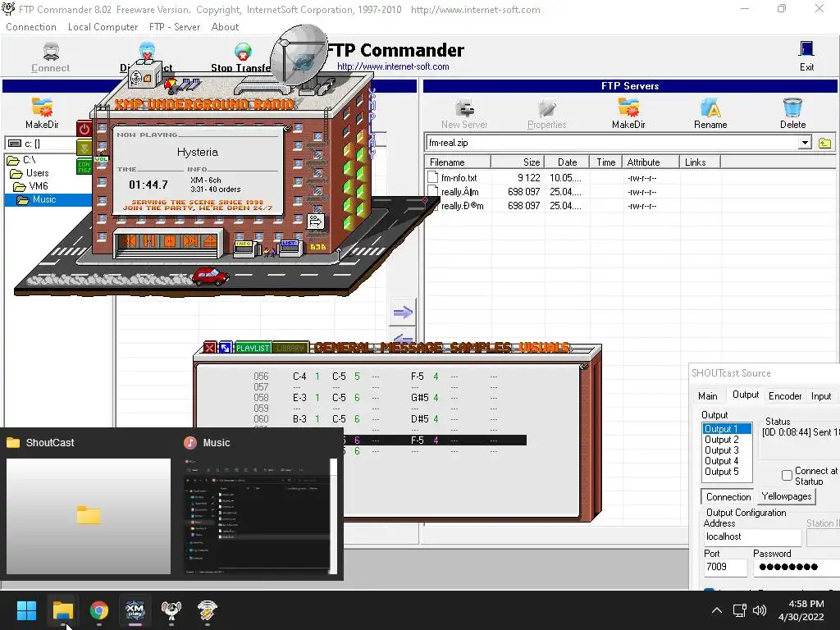
Task: Click the eject/open file button in XMPlay
Action: coord(210,241)
